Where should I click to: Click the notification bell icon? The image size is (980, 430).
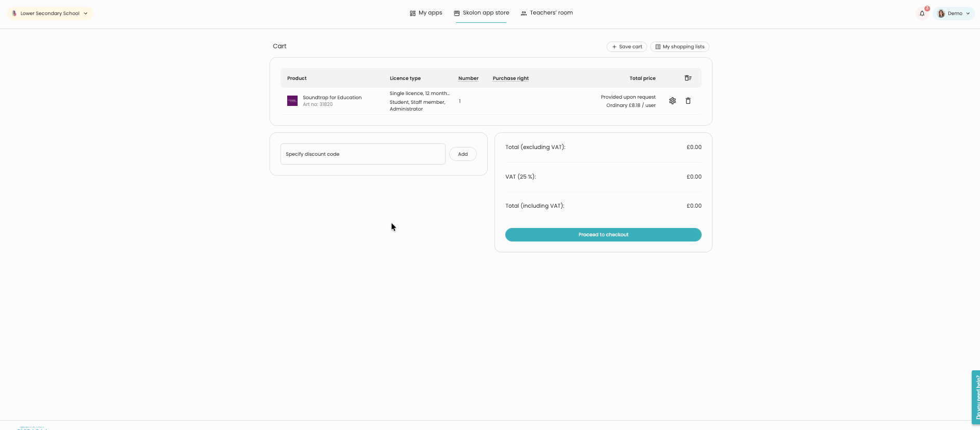[922, 14]
